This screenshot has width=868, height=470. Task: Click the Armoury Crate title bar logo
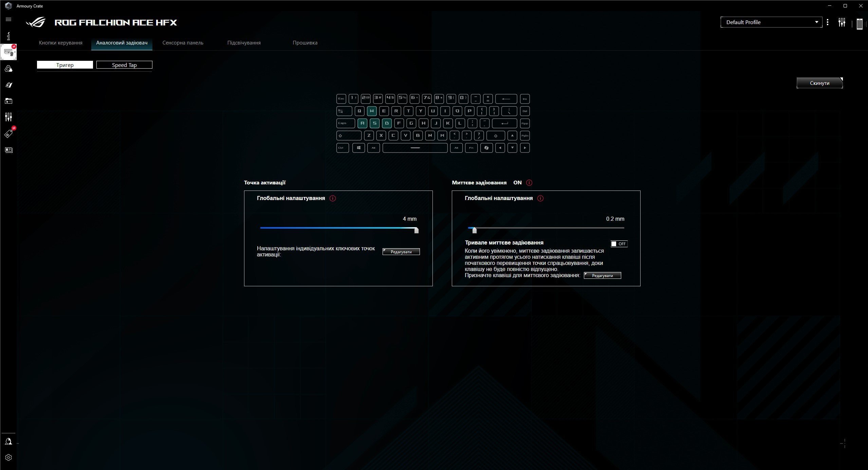coord(8,6)
